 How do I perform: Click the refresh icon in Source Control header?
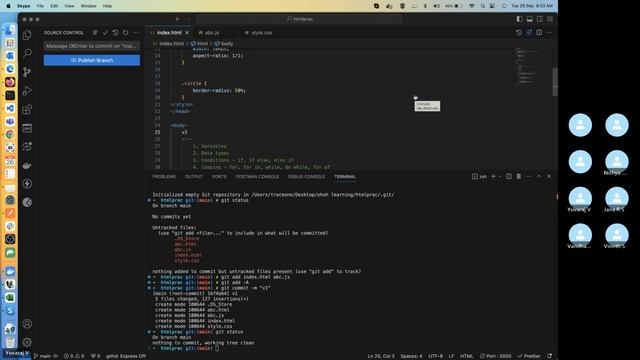point(125,33)
